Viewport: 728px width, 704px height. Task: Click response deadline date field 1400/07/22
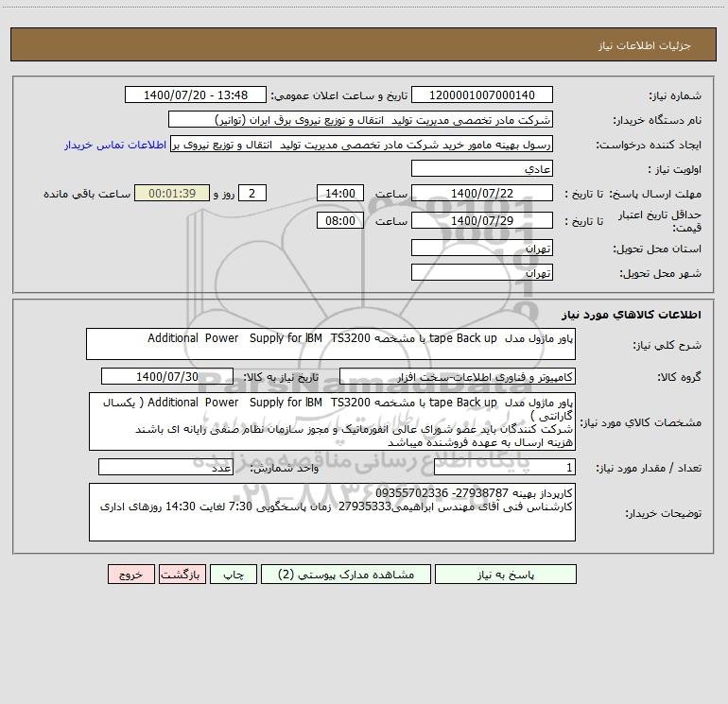[x=482, y=193]
